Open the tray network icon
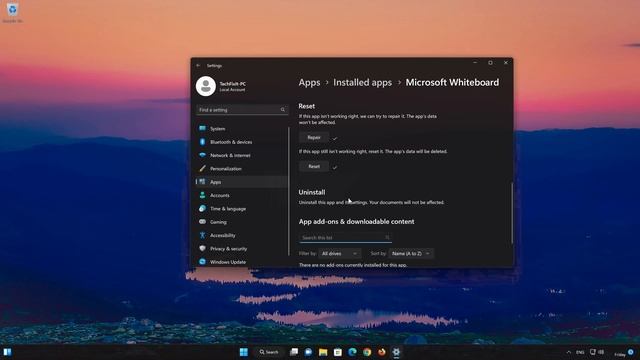Viewport: 640px width, 360px height. click(x=593, y=352)
